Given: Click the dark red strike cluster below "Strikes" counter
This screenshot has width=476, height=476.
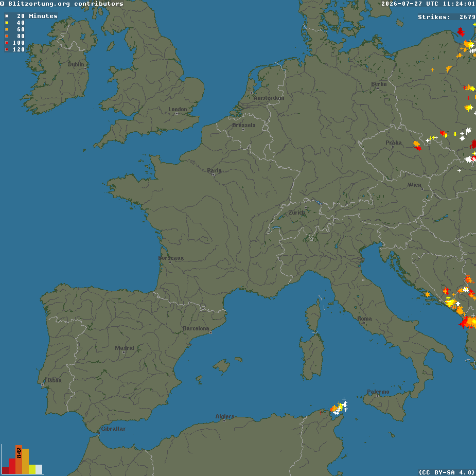Looking at the screenshot, I should [x=461, y=31].
